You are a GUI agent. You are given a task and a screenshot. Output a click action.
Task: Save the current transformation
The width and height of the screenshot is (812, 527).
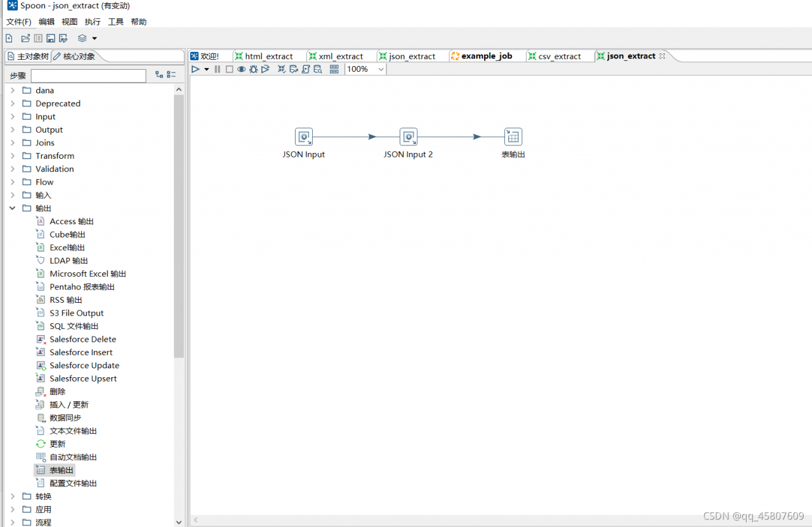(x=51, y=39)
